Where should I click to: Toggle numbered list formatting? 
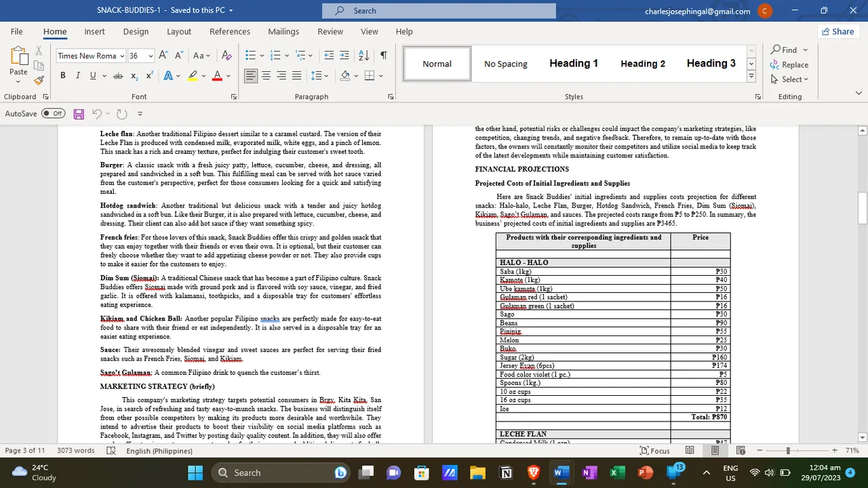pos(275,56)
